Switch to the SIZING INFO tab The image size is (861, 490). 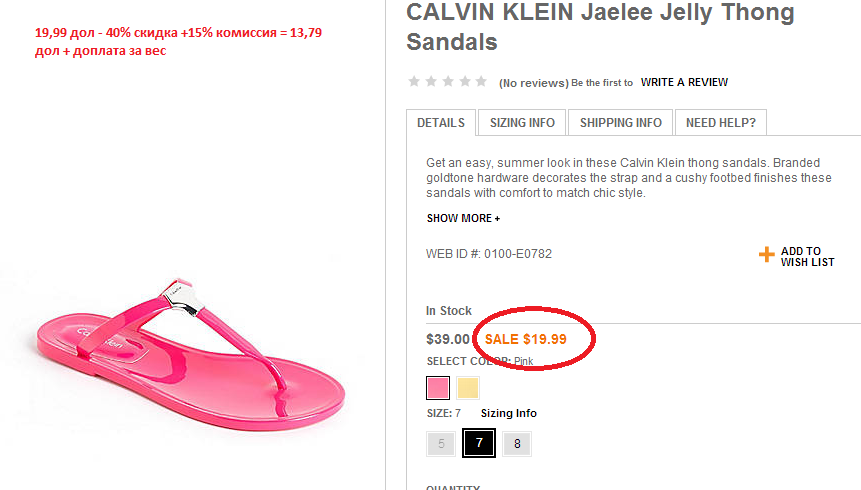tap(522, 123)
